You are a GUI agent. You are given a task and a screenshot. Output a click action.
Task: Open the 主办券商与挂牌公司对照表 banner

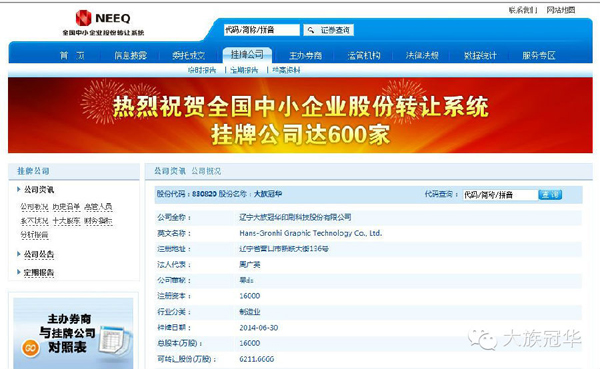[73, 333]
